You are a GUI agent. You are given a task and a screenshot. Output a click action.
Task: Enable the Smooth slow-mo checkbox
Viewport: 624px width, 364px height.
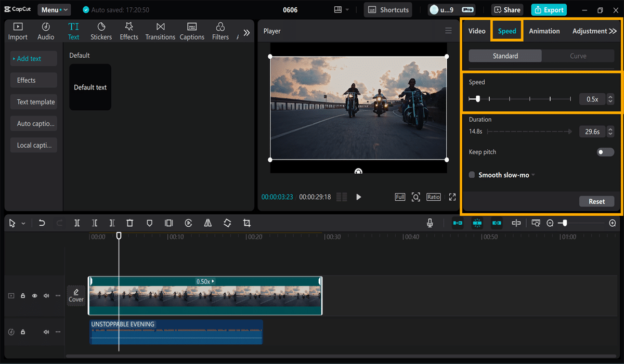click(472, 175)
